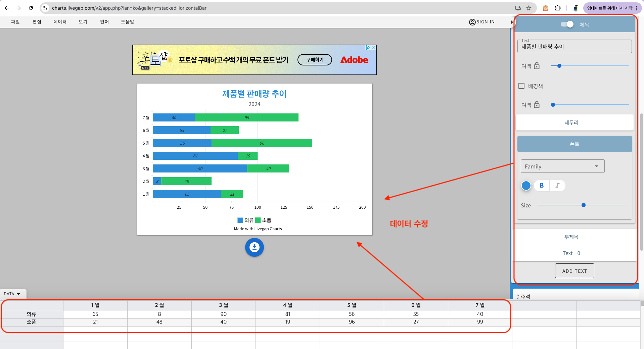
Task: Click the ADD TEXT button
Action: pyautogui.click(x=574, y=271)
